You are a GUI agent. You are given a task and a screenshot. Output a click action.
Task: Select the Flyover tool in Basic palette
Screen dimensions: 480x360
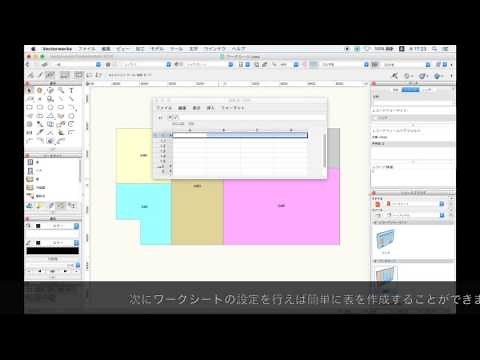50,90
